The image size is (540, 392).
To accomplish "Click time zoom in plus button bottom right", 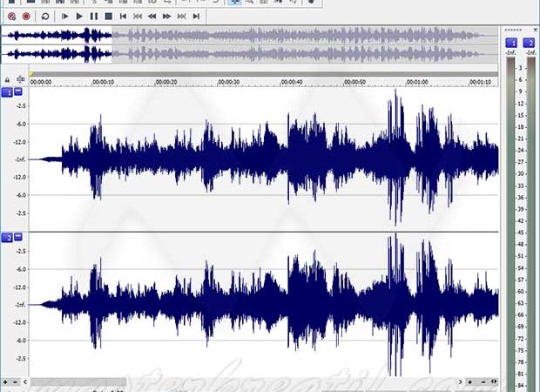I will [x=469, y=382].
